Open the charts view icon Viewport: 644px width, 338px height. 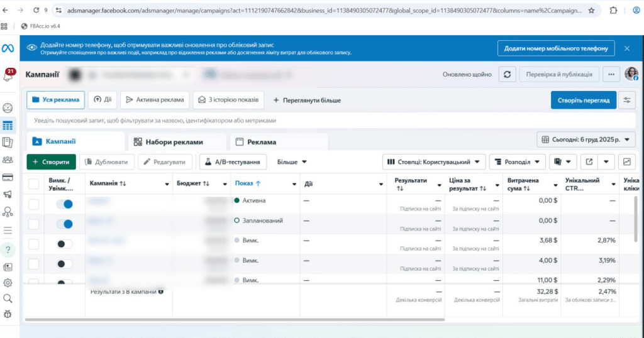[x=627, y=161]
